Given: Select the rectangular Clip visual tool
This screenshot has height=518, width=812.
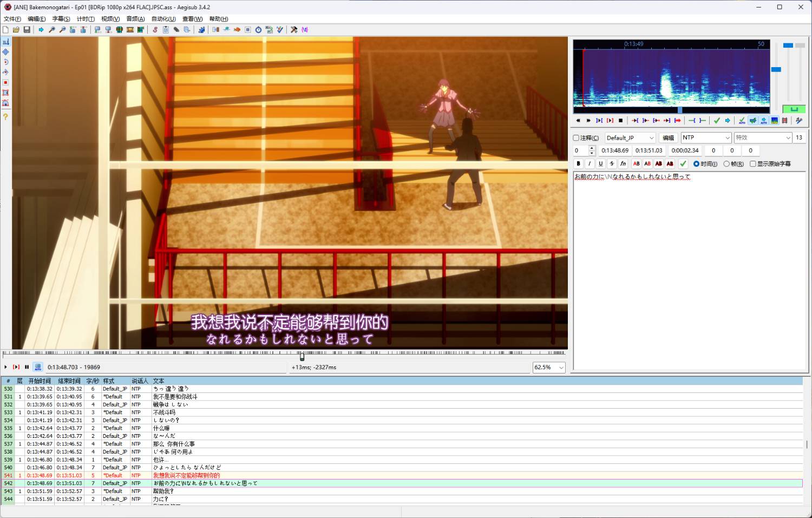Looking at the screenshot, I should [5, 93].
